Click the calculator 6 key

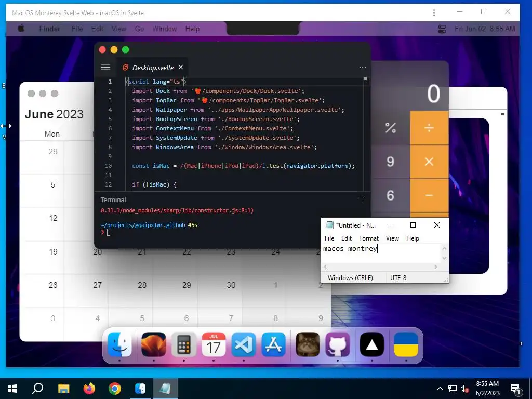point(391,195)
